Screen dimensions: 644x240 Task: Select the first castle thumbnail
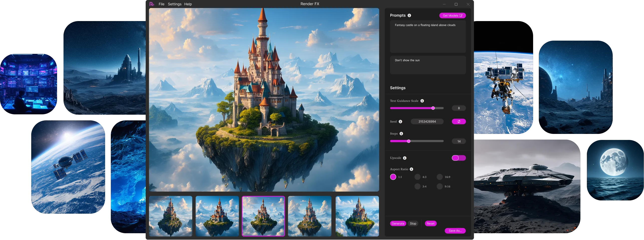[x=171, y=216]
